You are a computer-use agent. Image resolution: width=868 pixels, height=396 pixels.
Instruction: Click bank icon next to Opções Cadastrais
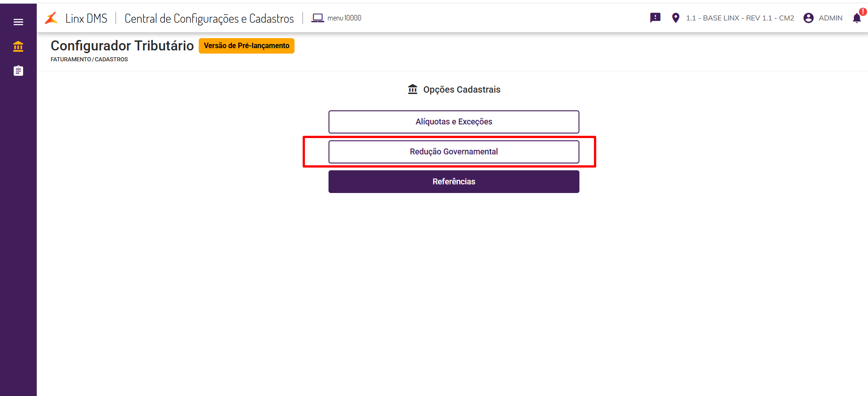coord(412,89)
